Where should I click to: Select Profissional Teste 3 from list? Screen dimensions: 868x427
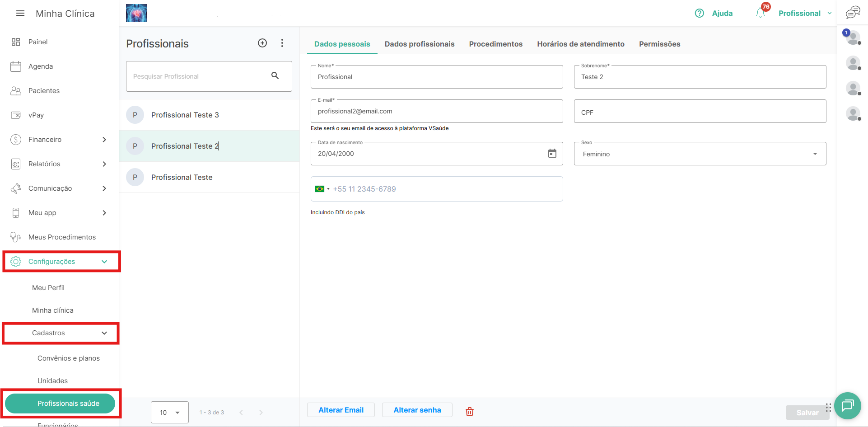[x=185, y=115]
